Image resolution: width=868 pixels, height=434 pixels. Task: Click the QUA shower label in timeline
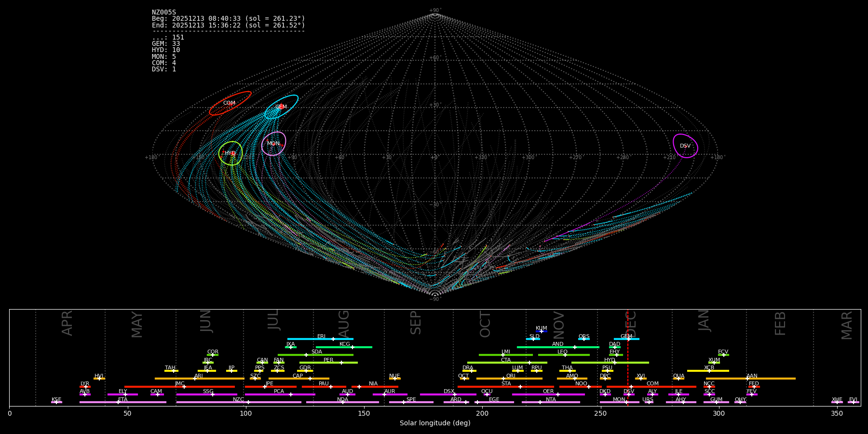click(x=678, y=376)
